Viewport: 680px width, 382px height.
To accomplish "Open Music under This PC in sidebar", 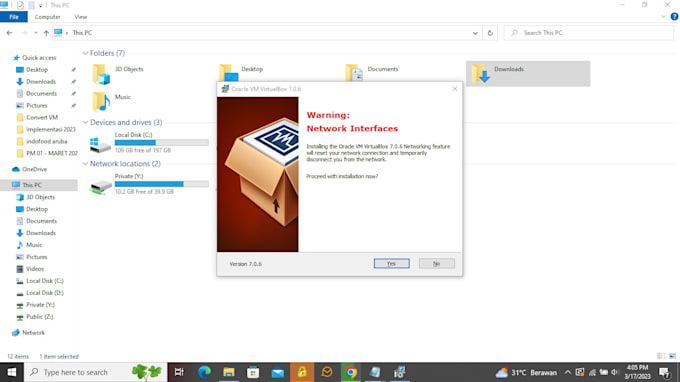I will coord(34,245).
